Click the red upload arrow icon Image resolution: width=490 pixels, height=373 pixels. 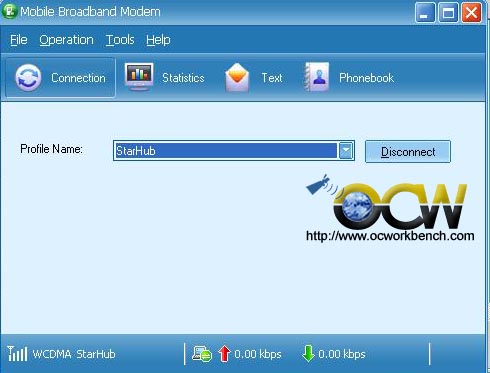(x=224, y=354)
